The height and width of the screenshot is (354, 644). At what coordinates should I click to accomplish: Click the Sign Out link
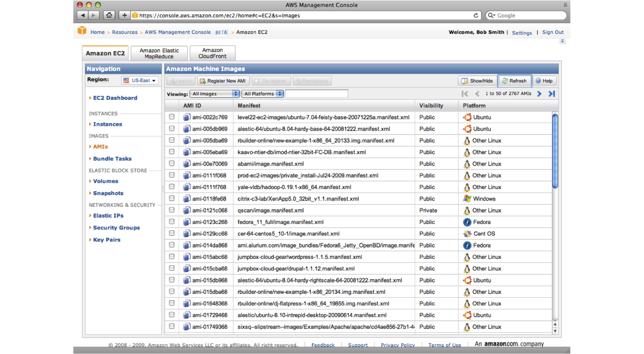tap(553, 32)
